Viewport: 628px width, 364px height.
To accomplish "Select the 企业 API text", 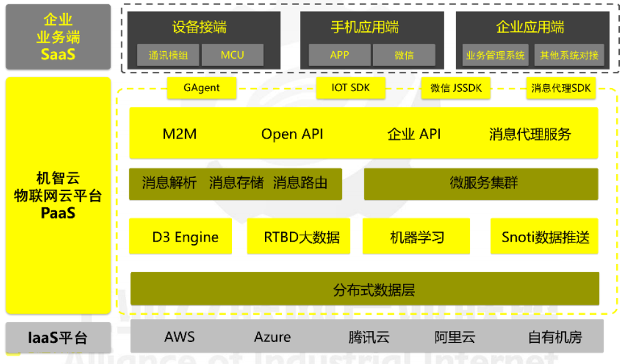I will 414,134.
